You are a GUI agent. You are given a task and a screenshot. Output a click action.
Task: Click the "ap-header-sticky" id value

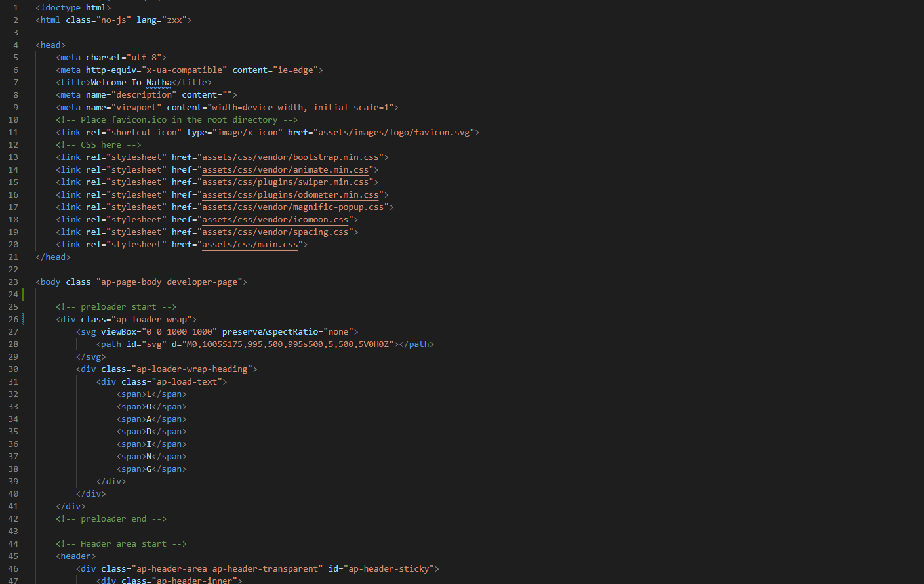tap(389, 569)
